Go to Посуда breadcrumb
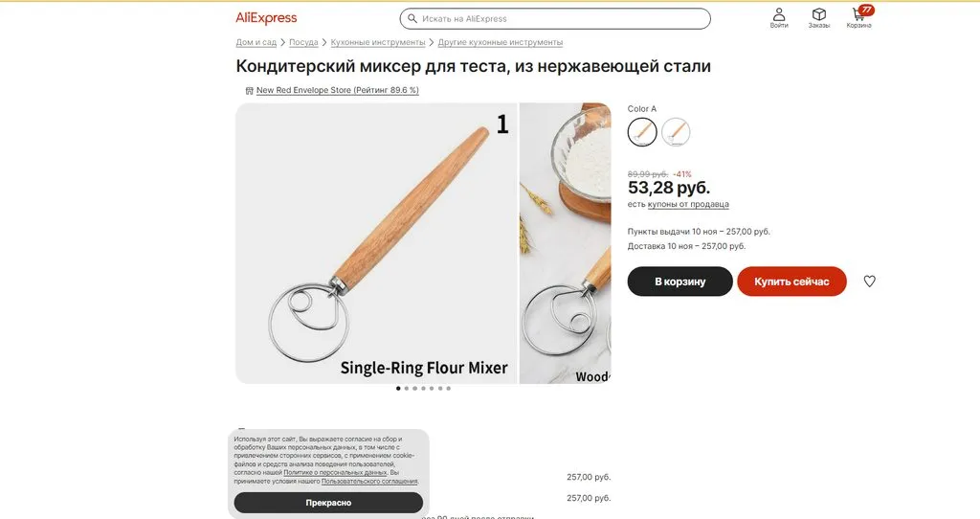 303,42
